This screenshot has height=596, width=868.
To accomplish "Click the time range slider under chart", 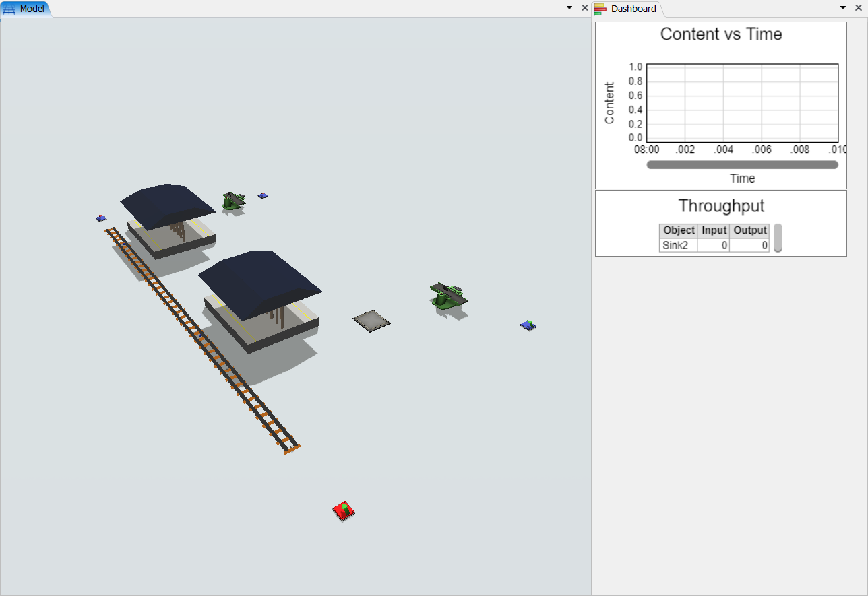I will (742, 165).
